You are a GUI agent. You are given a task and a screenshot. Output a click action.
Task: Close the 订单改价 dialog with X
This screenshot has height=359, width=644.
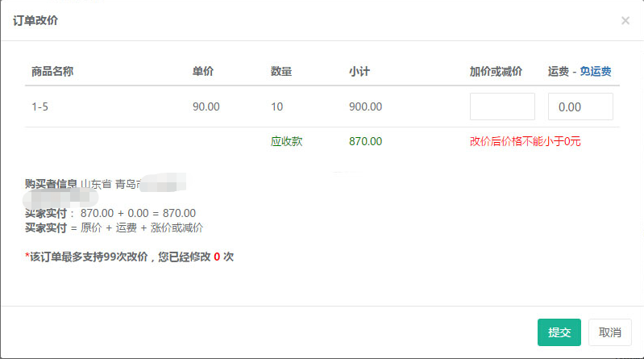[625, 21]
